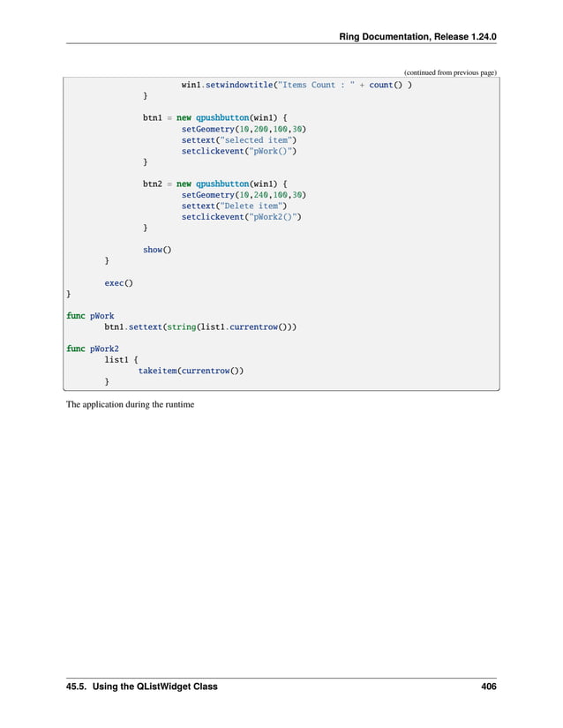Viewport: 563px width, 728px height.
Task: Click the win1.setwindowtitle code line
Action: pyautogui.click(x=297, y=85)
